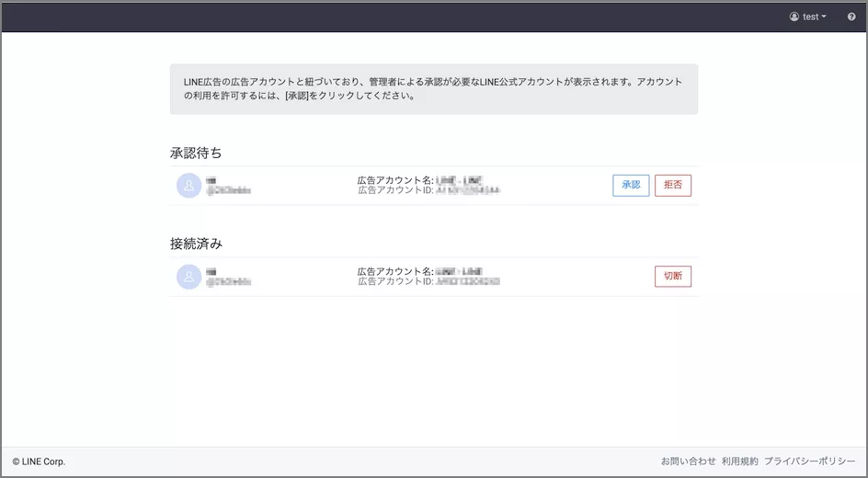Click 広告アカウントID in the pending row

click(x=395, y=190)
